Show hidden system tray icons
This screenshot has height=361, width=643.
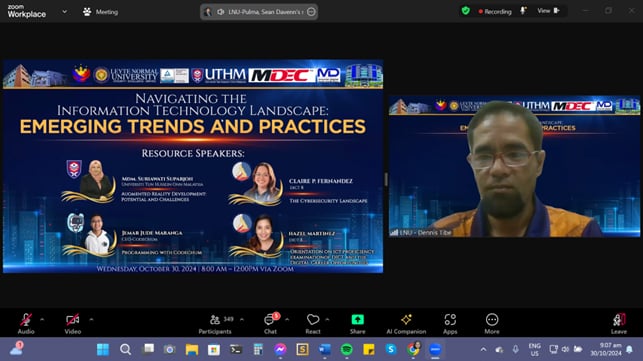[x=483, y=350]
